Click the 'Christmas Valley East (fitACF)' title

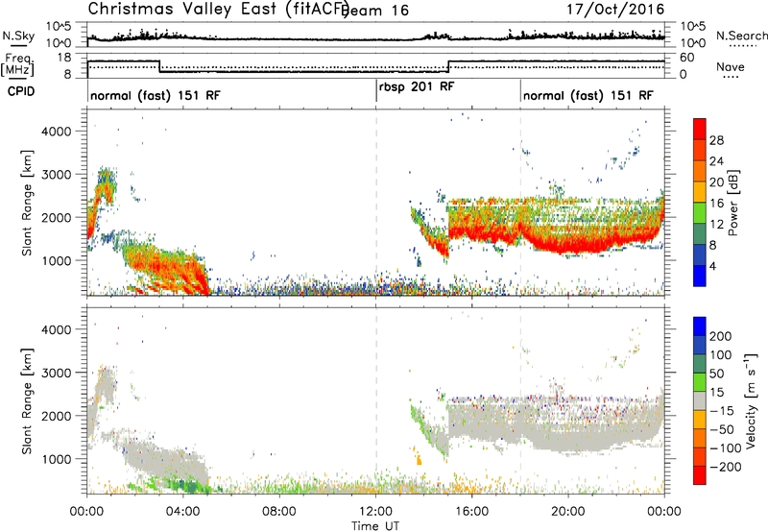click(x=219, y=9)
